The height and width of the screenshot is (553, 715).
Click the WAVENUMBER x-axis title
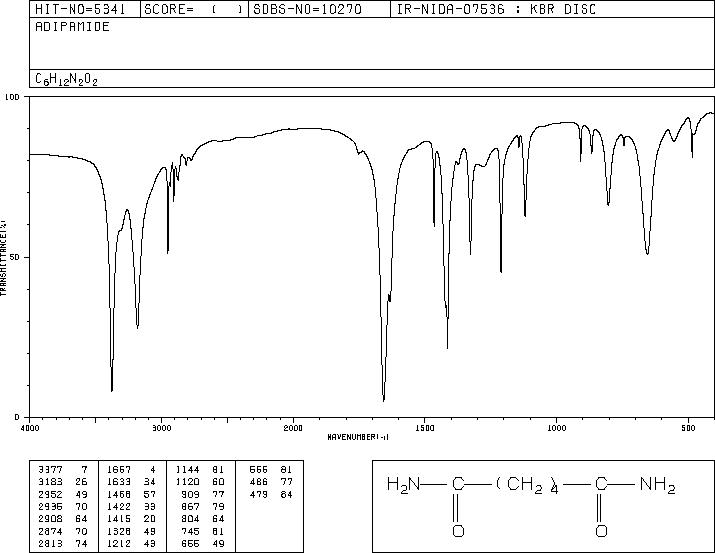click(x=358, y=437)
